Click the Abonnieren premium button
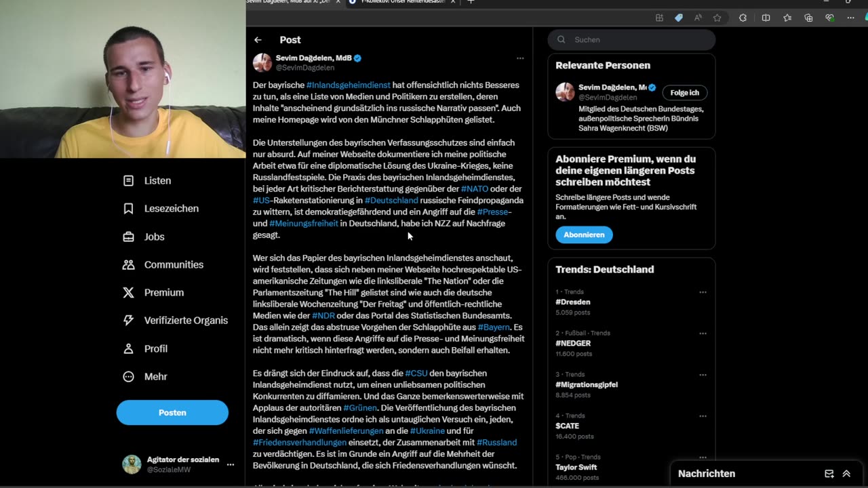Viewport: 868px width, 488px height. coord(584,235)
